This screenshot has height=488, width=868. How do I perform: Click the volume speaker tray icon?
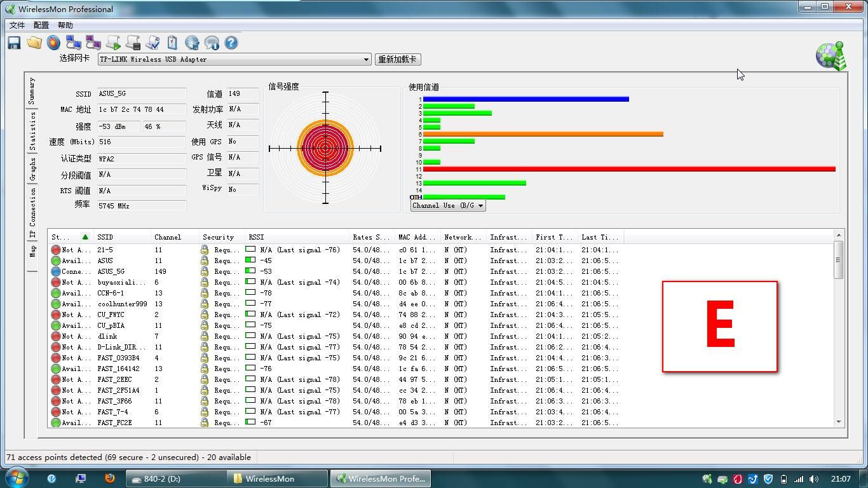pyautogui.click(x=814, y=479)
